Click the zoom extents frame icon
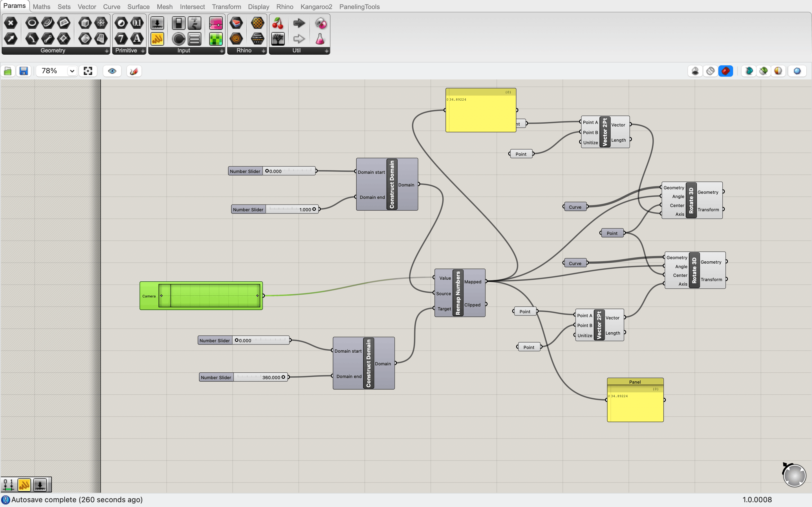 click(88, 71)
